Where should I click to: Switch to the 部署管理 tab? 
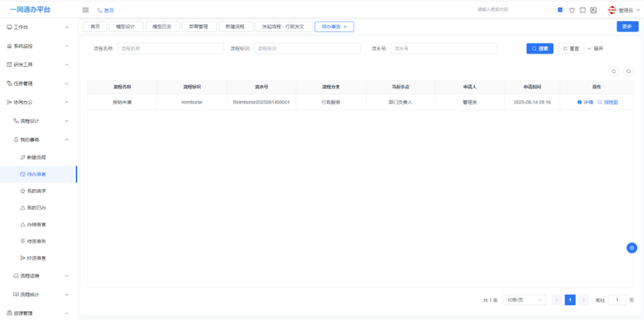200,27
